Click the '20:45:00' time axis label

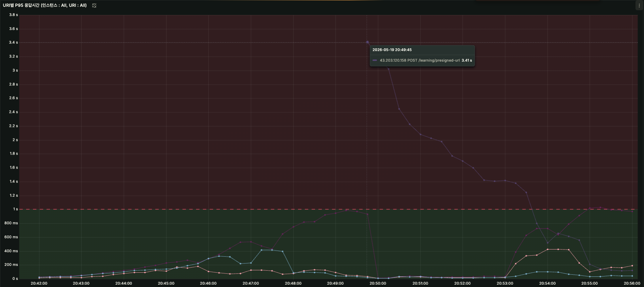click(166, 283)
